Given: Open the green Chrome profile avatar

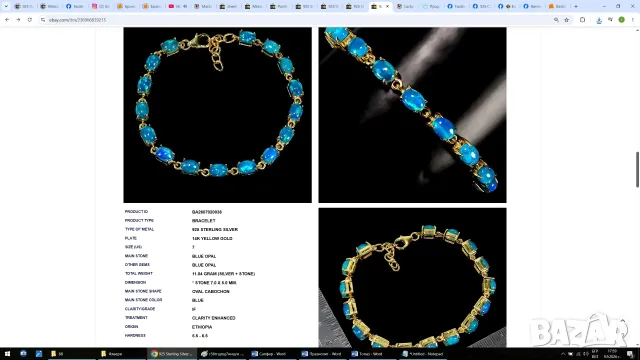Looking at the screenshot, I should tap(622, 20).
